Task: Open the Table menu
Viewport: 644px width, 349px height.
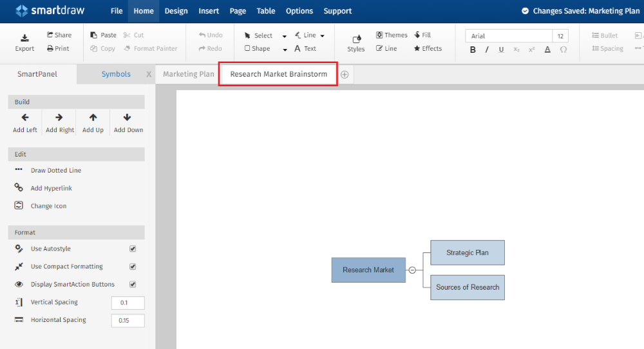Action: tap(266, 11)
